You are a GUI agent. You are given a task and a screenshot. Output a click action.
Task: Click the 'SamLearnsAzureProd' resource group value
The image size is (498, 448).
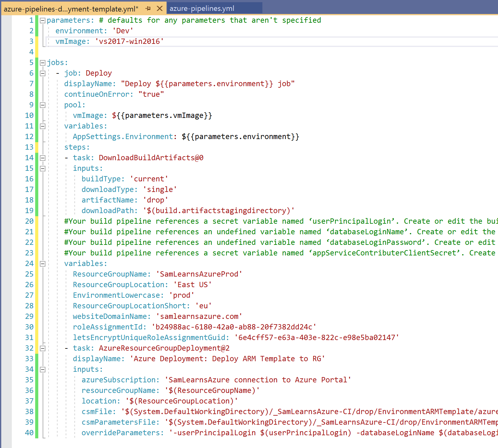pyautogui.click(x=199, y=274)
